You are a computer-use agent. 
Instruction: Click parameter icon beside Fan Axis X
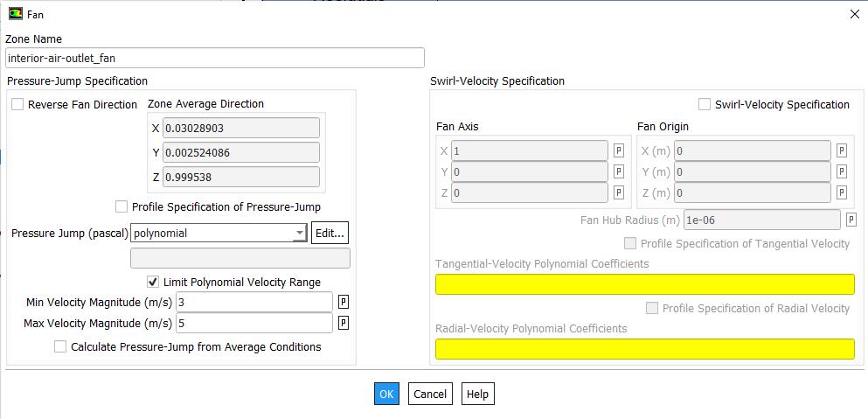tap(619, 150)
